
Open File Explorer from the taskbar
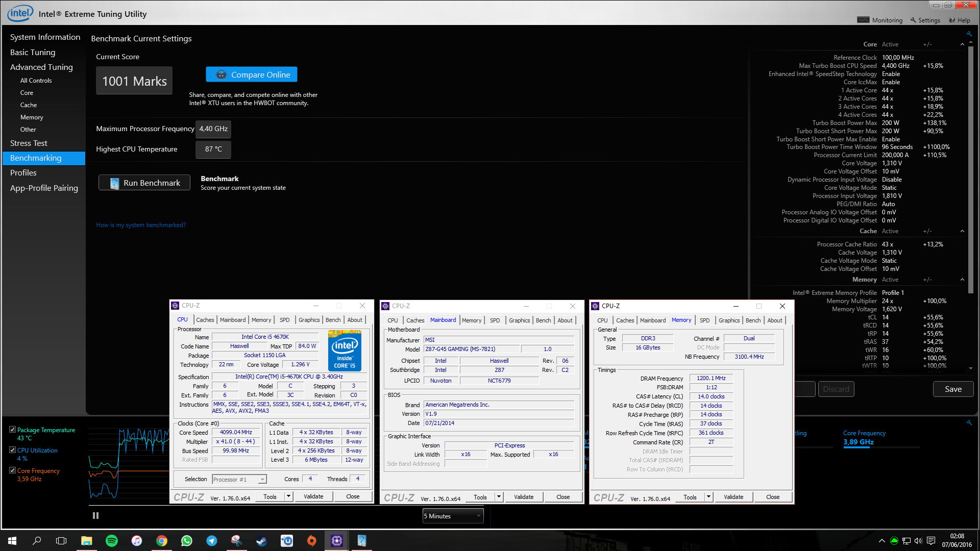[86, 541]
